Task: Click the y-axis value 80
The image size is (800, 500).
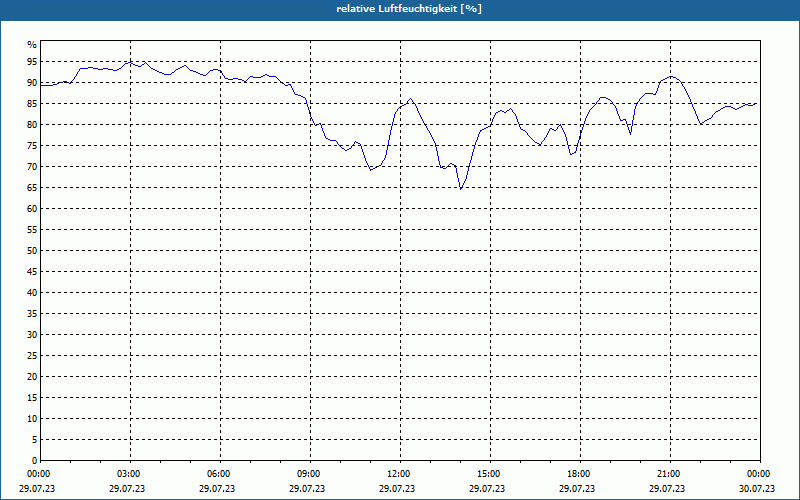Action: pos(32,124)
